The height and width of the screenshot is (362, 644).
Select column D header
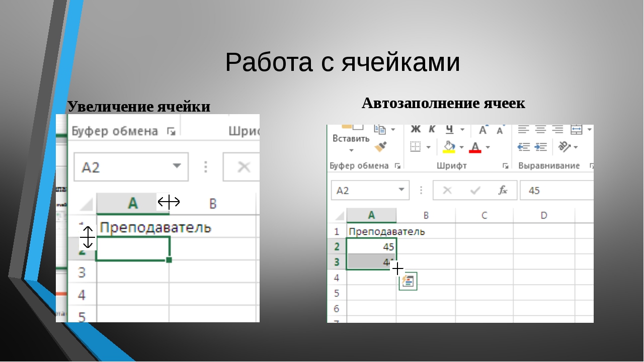click(544, 215)
